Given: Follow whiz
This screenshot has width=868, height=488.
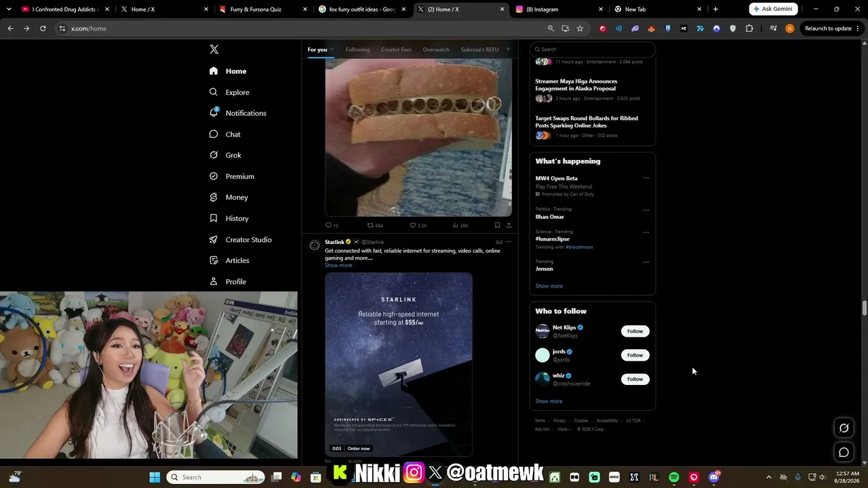Looking at the screenshot, I should pos(635,379).
